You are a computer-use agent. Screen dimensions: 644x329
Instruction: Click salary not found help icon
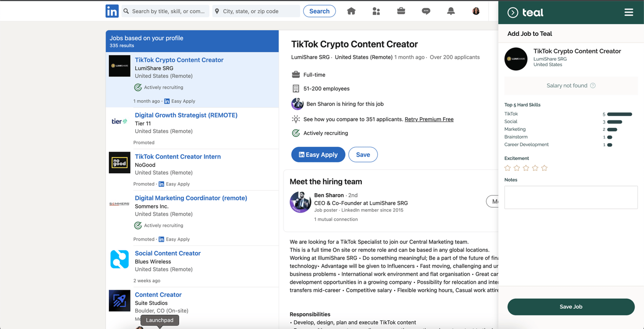coord(593,85)
